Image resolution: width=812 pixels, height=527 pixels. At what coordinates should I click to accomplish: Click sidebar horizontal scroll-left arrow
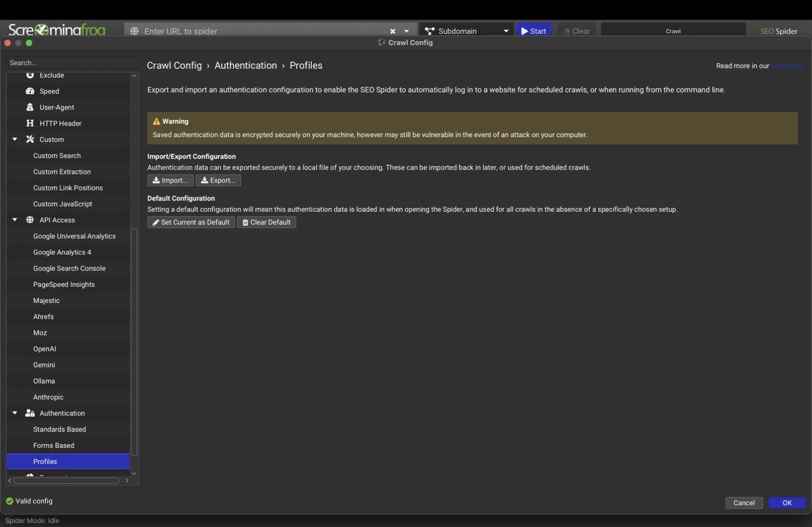tap(10, 481)
